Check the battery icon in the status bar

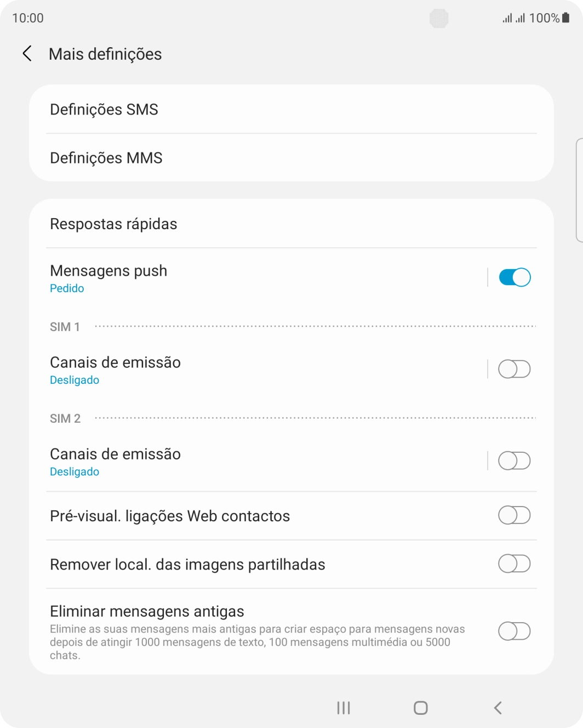point(565,17)
